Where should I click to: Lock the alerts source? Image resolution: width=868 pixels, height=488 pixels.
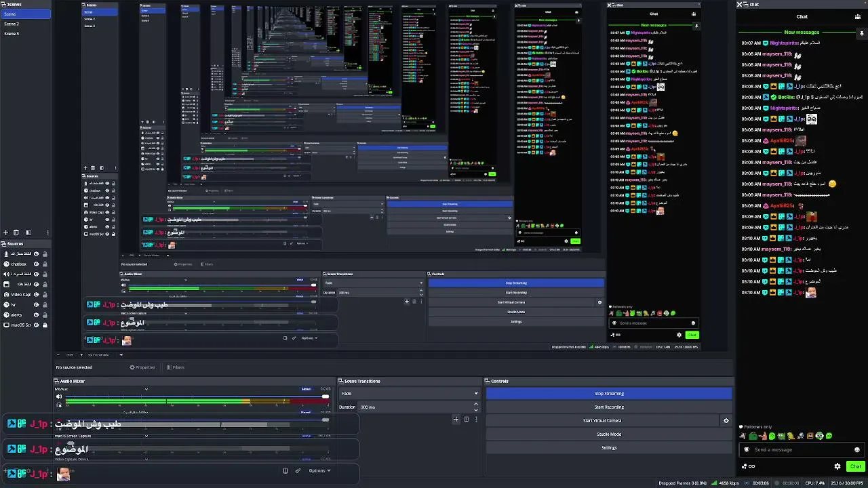45,314
